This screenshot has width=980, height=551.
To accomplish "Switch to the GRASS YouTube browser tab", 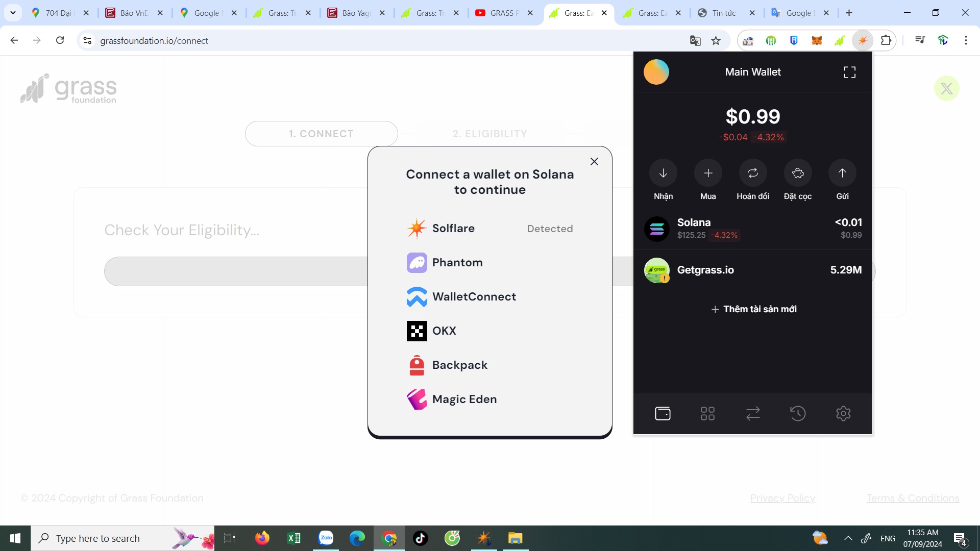I will (x=503, y=13).
